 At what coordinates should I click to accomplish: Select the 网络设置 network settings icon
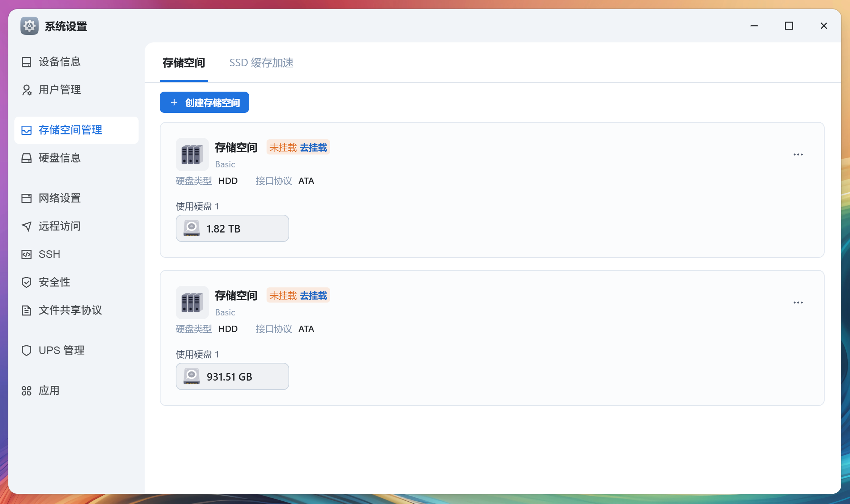coord(27,198)
